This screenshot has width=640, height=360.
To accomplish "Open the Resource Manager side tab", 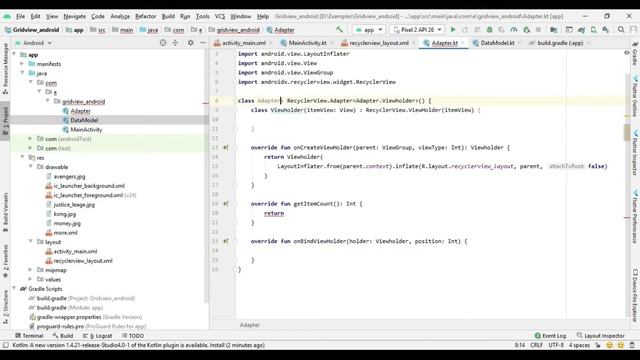I will tap(5, 68).
